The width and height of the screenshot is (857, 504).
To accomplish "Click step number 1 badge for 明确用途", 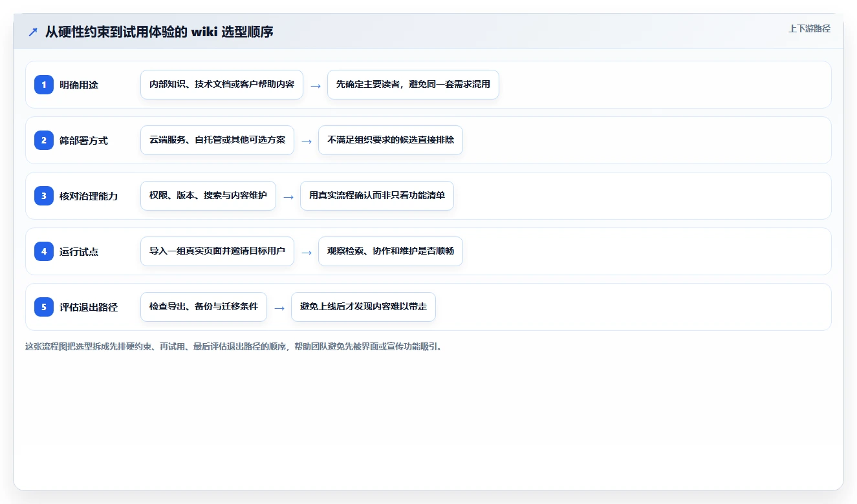I will [x=44, y=85].
